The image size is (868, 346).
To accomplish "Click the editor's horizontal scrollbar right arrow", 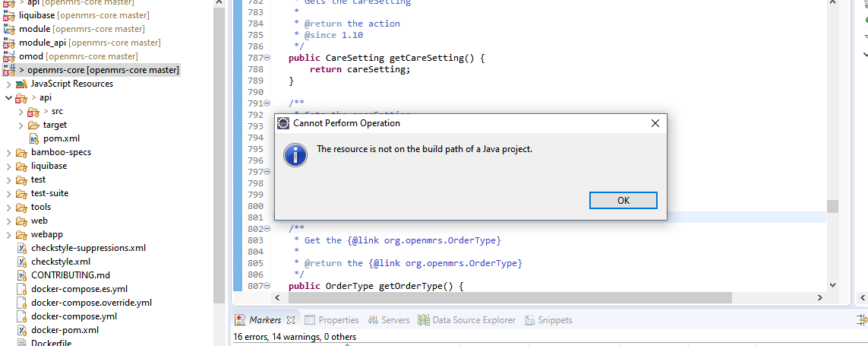I will (x=819, y=298).
